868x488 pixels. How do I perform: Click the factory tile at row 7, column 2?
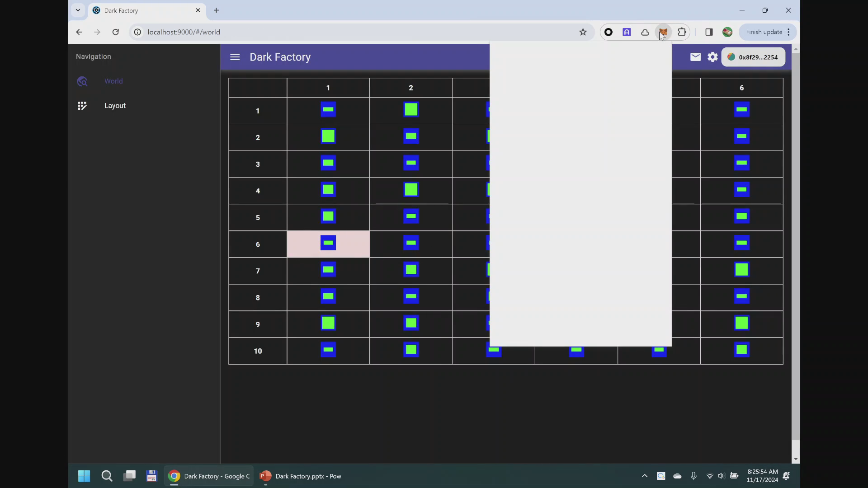click(411, 270)
